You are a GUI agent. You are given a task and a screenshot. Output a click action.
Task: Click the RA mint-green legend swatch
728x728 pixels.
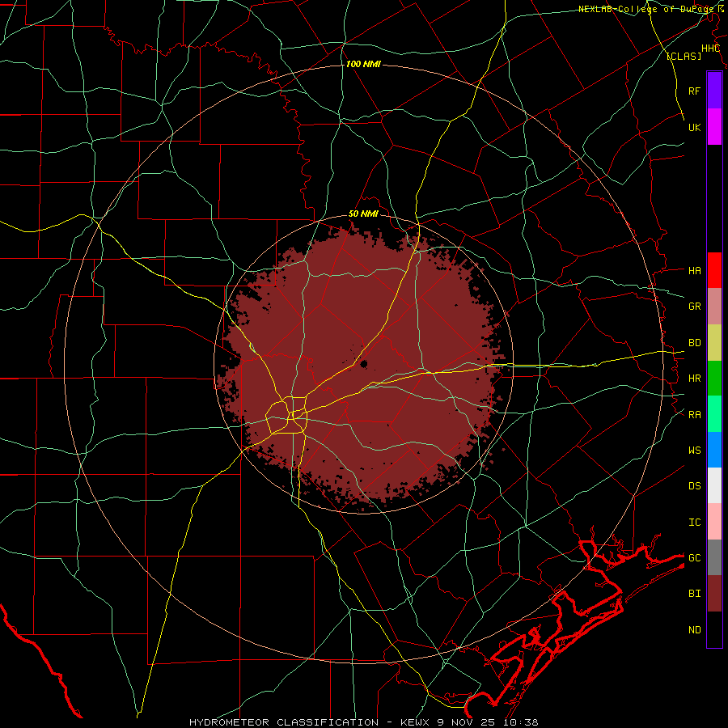(x=714, y=414)
